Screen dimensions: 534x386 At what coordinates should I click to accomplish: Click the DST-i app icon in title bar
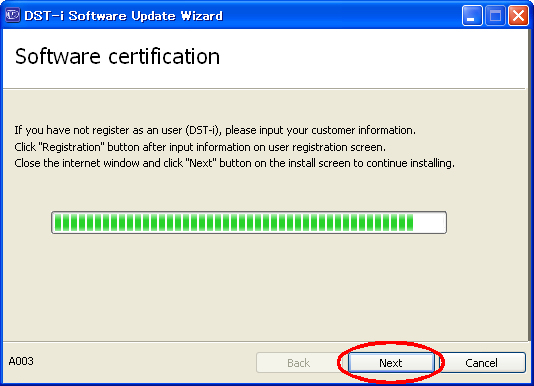(13, 15)
